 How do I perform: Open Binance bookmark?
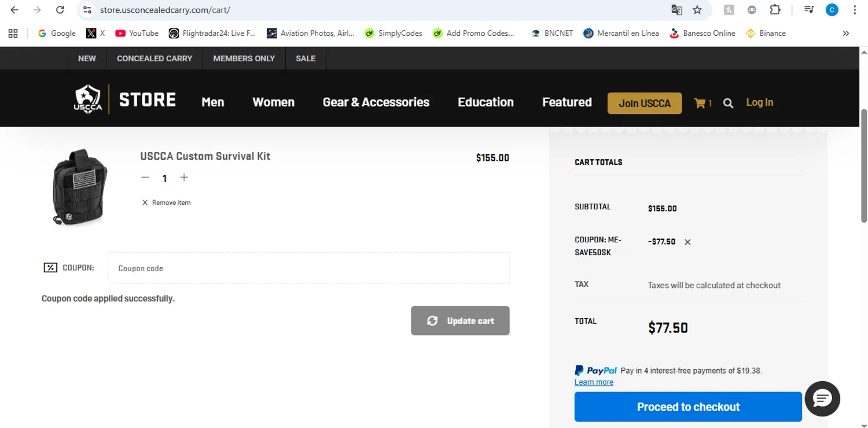click(766, 33)
